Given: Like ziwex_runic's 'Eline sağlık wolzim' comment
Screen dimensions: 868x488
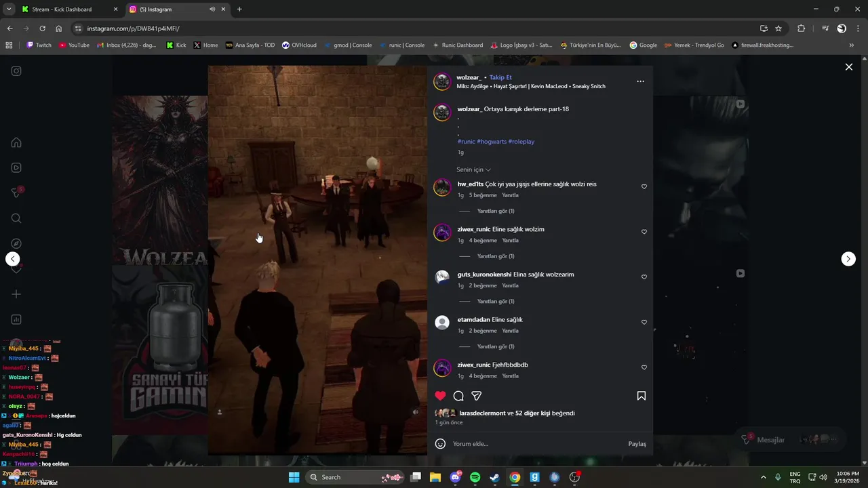Looking at the screenshot, I should tap(644, 232).
